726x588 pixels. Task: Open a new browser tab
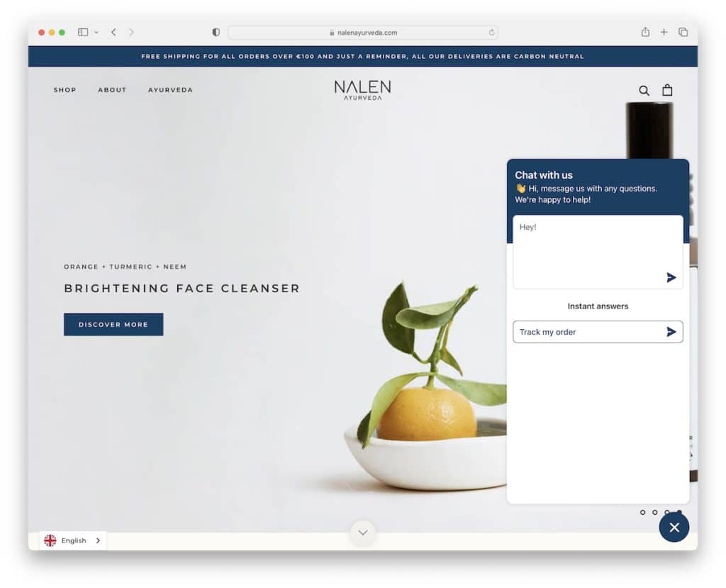click(x=664, y=32)
